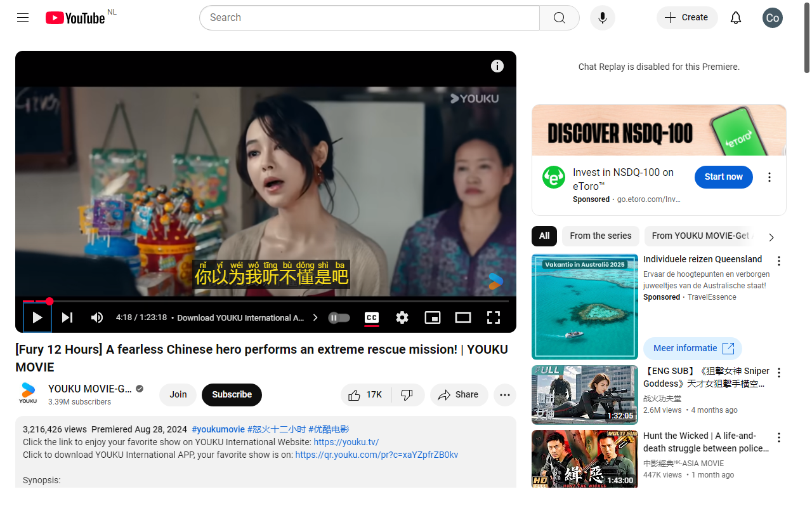Open the notifications bell
The image size is (812, 508).
(736, 18)
